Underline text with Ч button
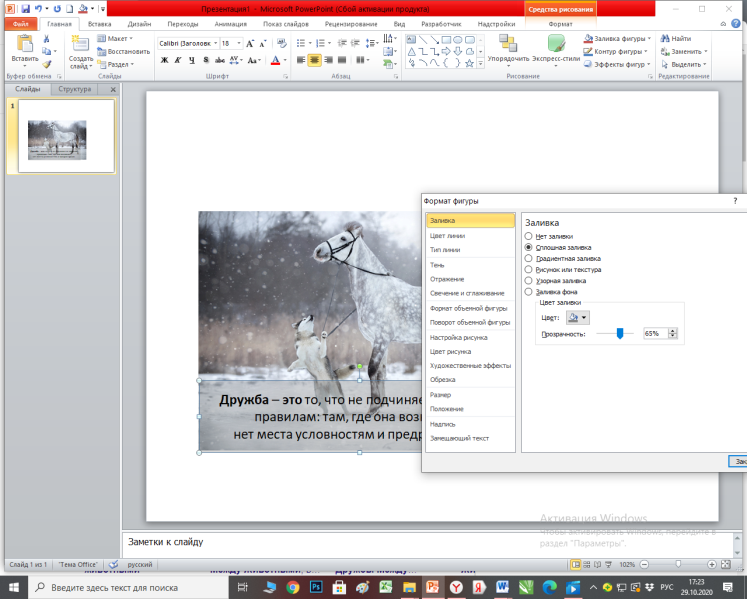 (192, 60)
